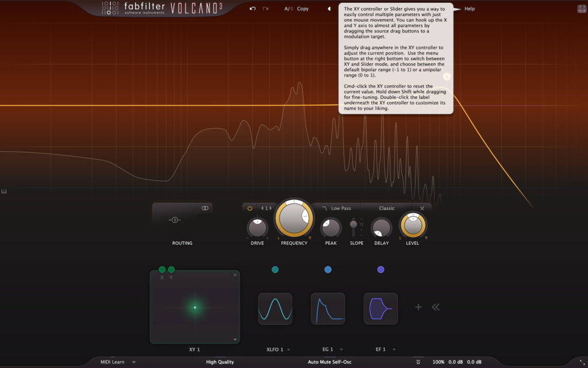Add a new modulation source with plus
Screen dimensions: 588x368
click(x=419, y=307)
